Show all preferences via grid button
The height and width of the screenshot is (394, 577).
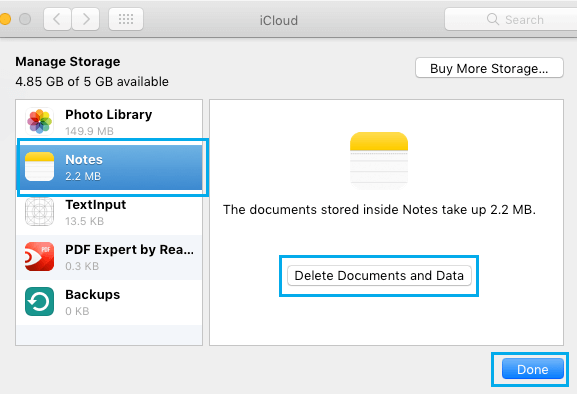click(x=126, y=19)
